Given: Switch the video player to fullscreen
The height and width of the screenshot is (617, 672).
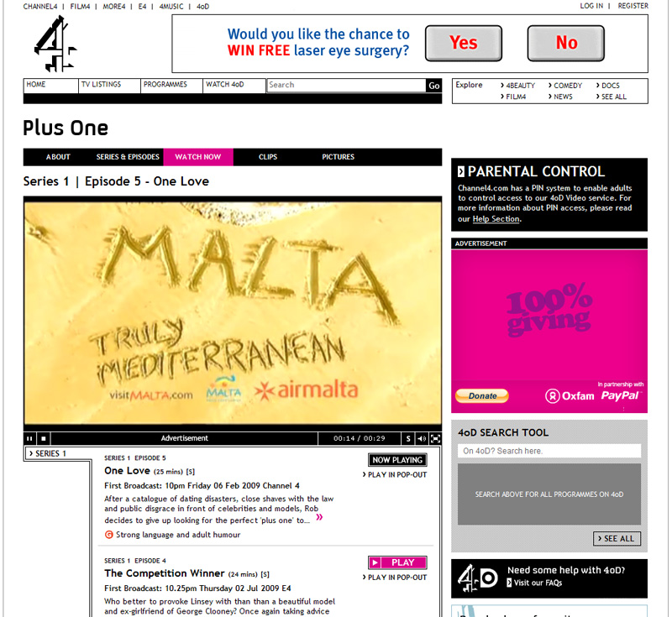Looking at the screenshot, I should pos(435,438).
